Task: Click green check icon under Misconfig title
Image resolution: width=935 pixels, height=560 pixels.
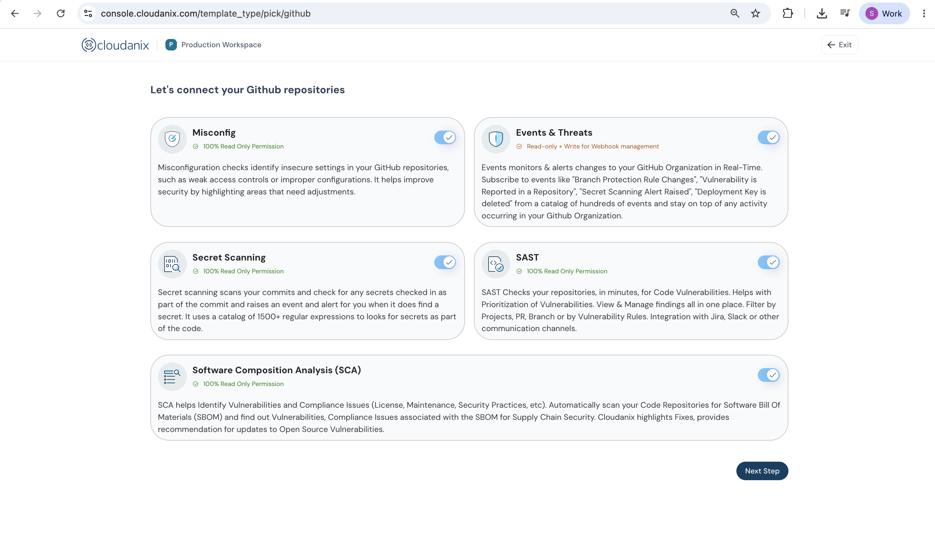Action: (195, 147)
